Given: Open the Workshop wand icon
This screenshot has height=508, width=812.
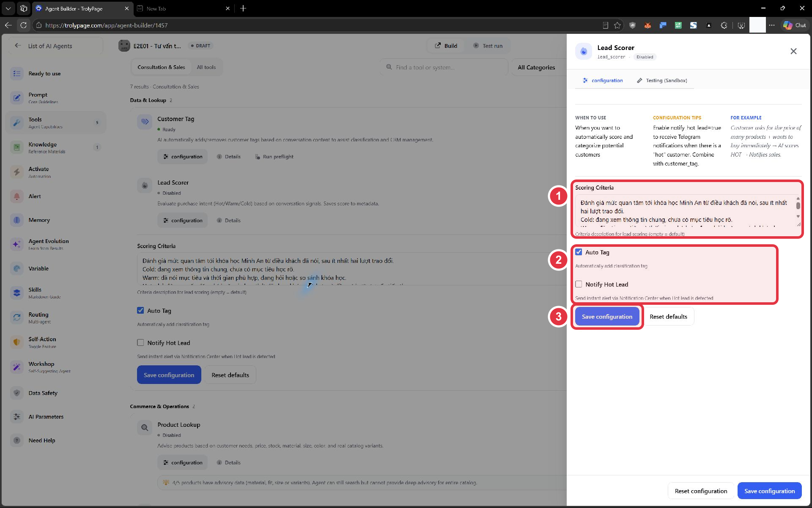Looking at the screenshot, I should 16,367.
